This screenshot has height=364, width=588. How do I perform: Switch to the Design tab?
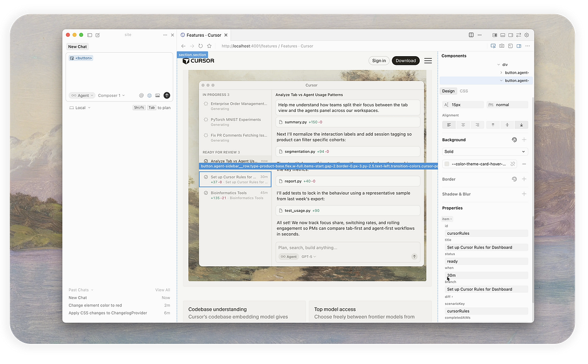(x=448, y=91)
